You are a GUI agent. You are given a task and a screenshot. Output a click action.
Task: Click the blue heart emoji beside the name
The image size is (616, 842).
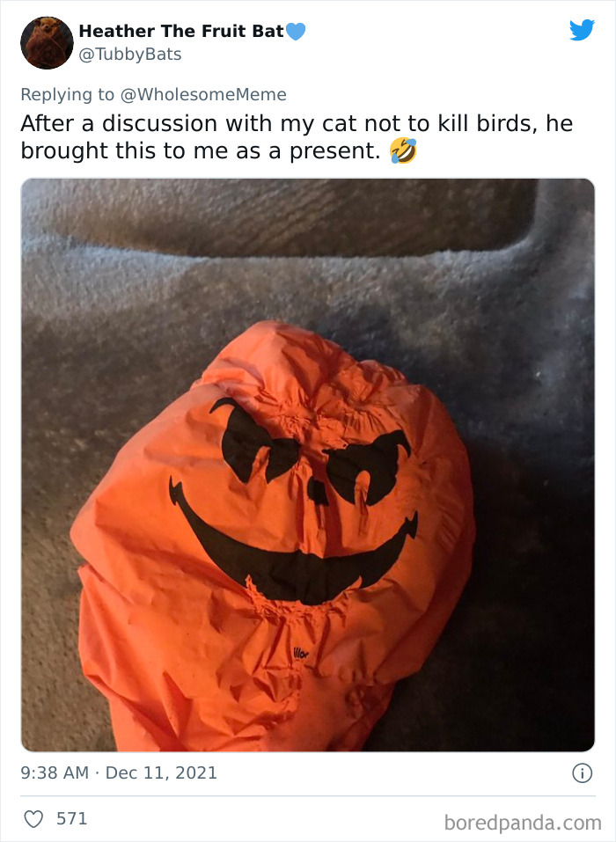click(x=296, y=32)
